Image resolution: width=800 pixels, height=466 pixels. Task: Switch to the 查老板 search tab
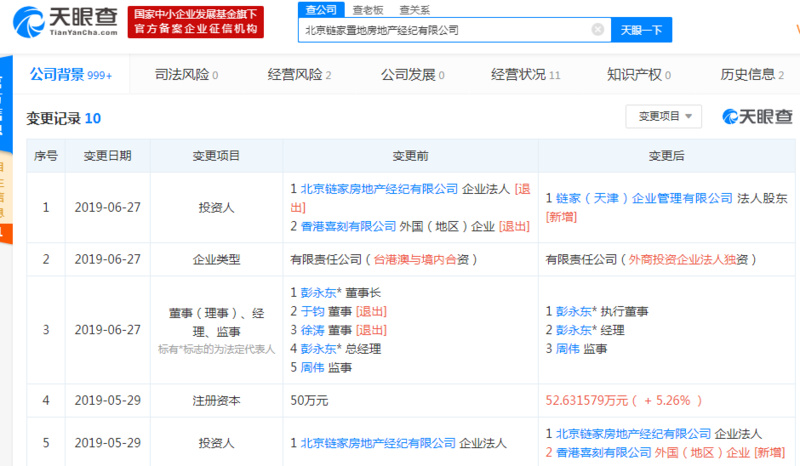[x=368, y=10]
